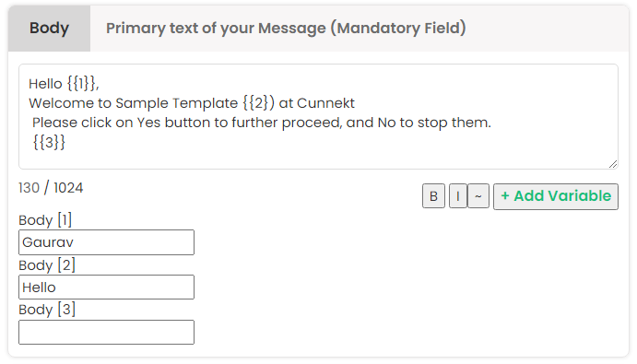The image size is (637, 364).
Task: Apply italic formatting with I button
Action: coord(458,196)
